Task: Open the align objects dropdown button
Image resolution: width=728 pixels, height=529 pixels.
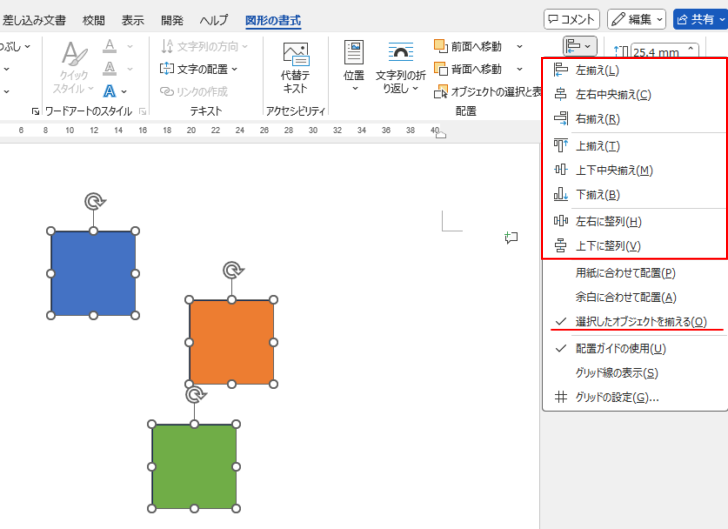Action: coord(579,46)
